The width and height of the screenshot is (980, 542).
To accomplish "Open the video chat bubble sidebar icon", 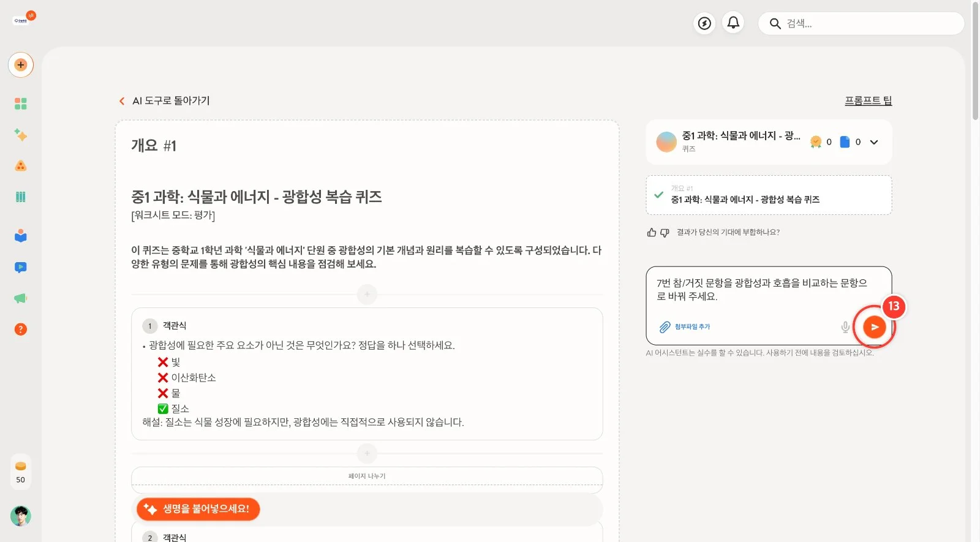I will point(21,267).
